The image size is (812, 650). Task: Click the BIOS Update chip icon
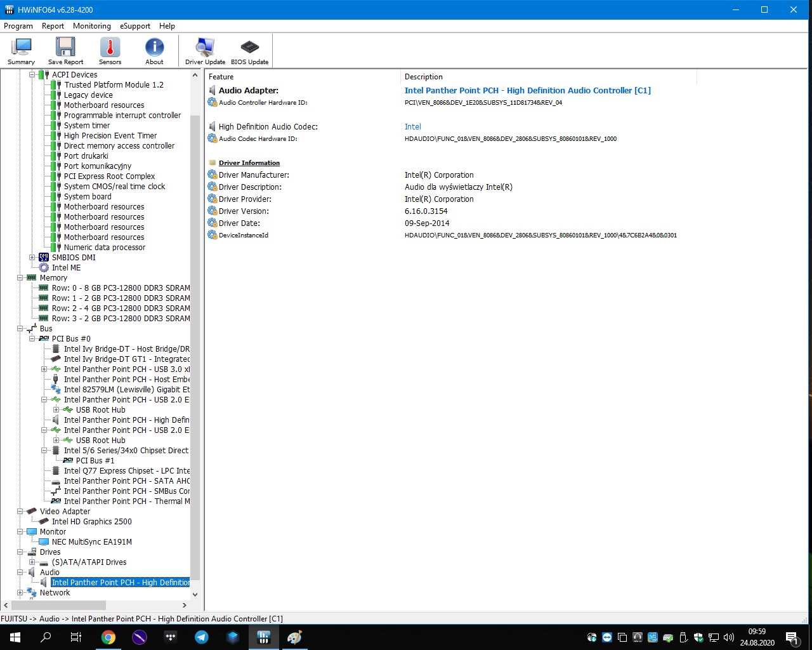tap(249, 51)
